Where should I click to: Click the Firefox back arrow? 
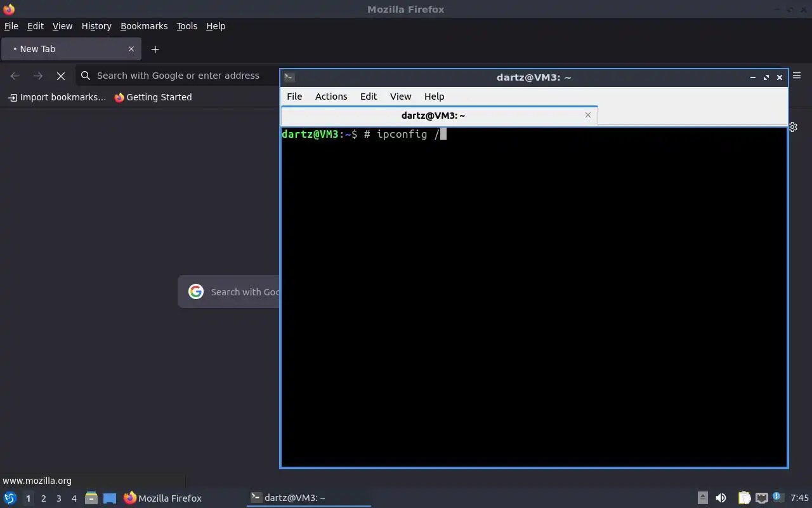(15, 76)
